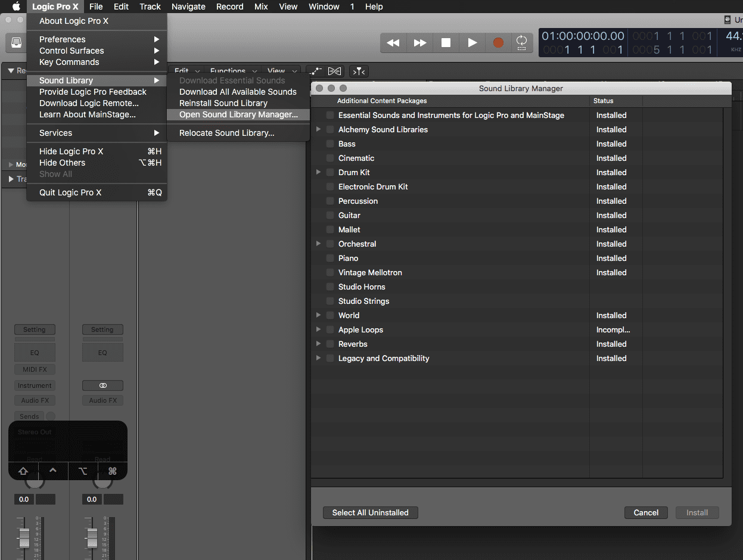This screenshot has height=560, width=743.
Task: Click the Stop transport button
Action: click(446, 43)
